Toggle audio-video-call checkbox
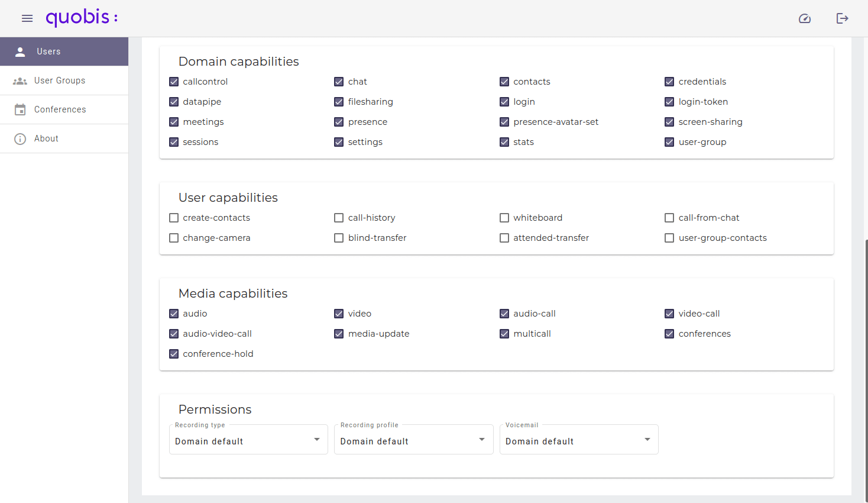868x503 pixels. tap(174, 334)
